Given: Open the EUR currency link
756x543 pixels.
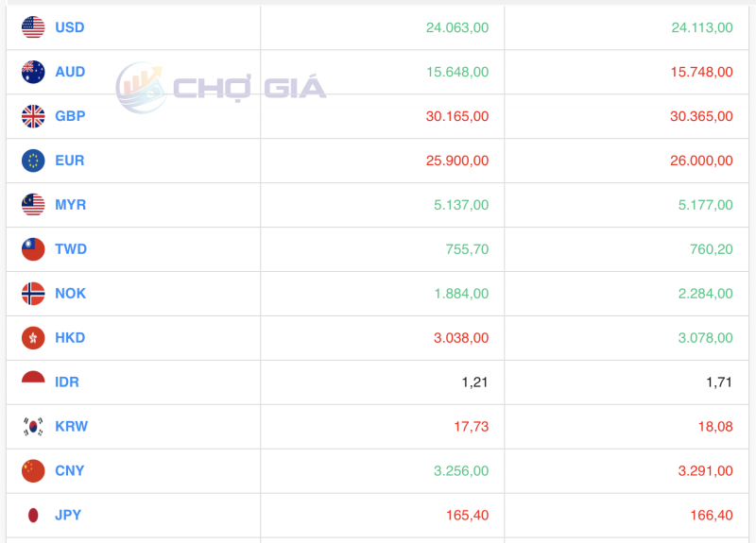Looking at the screenshot, I should (x=69, y=161).
